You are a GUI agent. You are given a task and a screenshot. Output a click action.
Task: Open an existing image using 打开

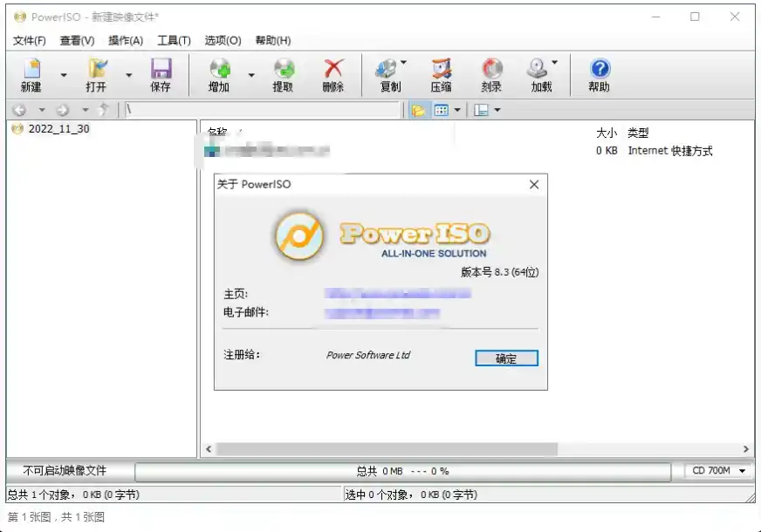[x=98, y=74]
